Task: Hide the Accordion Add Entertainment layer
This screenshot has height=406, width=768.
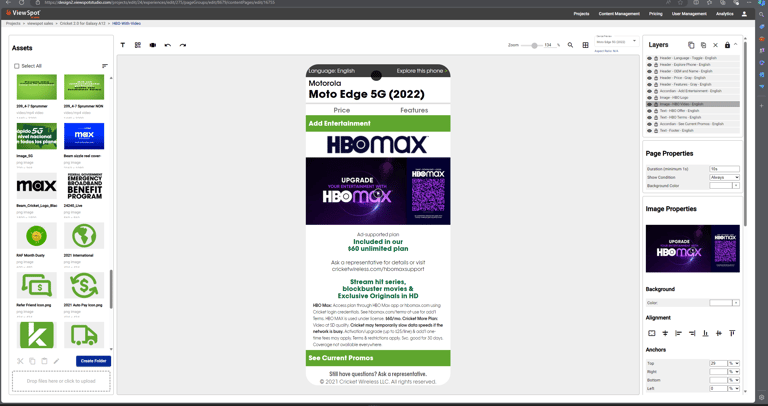Action: pos(649,91)
